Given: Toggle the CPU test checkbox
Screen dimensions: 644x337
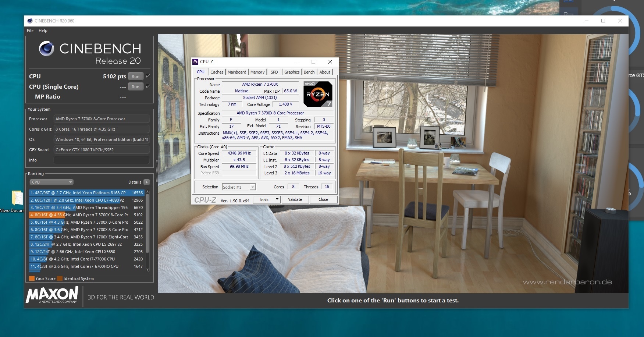Looking at the screenshot, I should pos(148,76).
